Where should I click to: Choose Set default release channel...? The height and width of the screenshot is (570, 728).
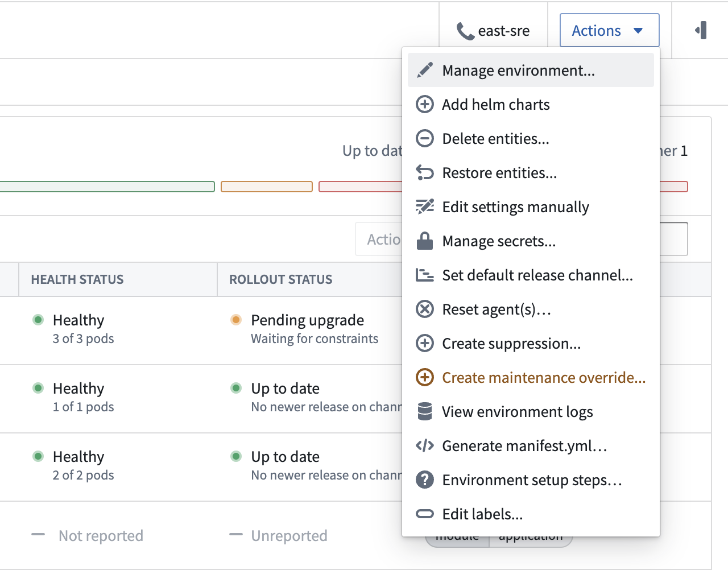(x=531, y=275)
